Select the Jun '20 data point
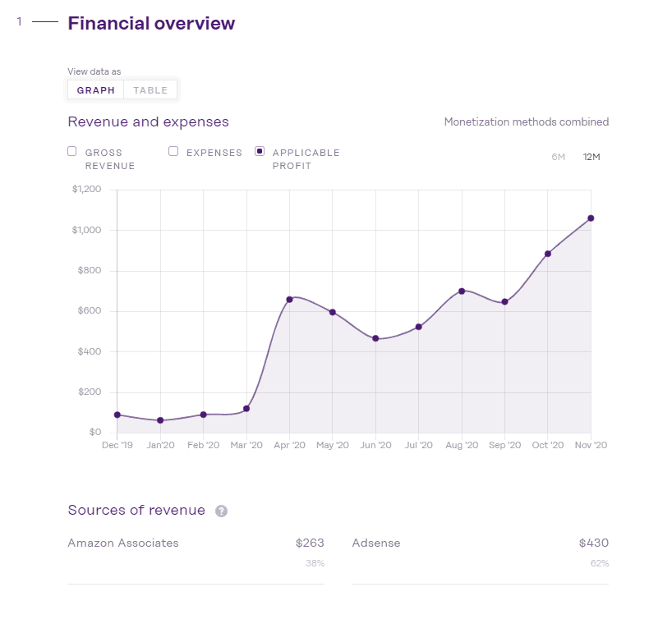The width and height of the screenshot is (672, 619). coord(375,338)
